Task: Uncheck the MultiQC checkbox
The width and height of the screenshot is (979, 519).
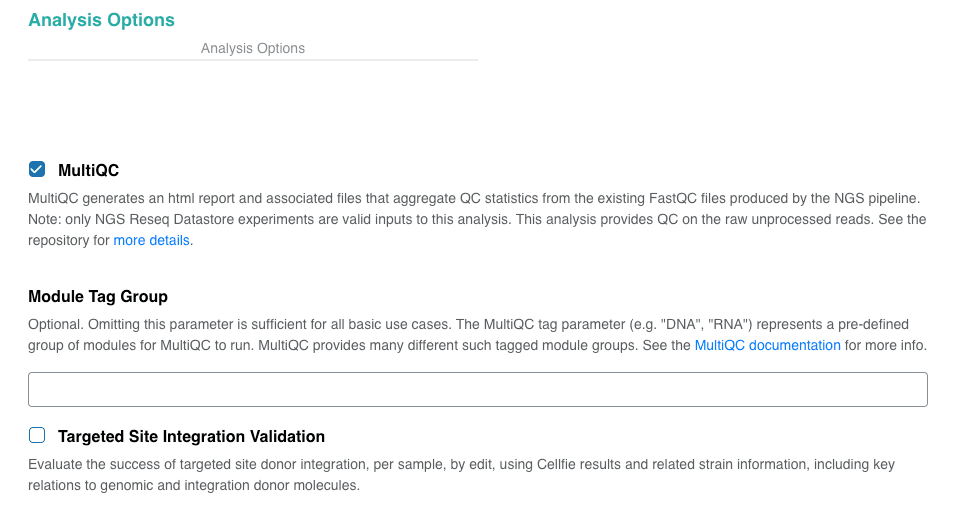Action: click(x=37, y=169)
